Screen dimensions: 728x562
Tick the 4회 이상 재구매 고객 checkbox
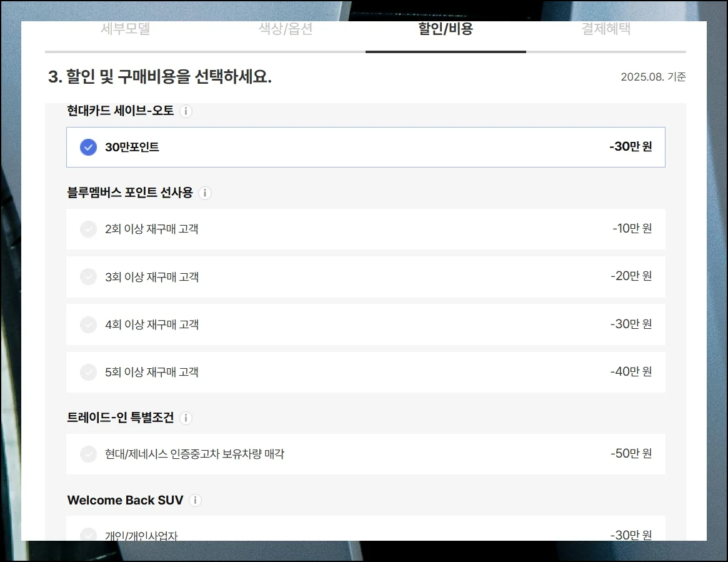click(x=89, y=324)
